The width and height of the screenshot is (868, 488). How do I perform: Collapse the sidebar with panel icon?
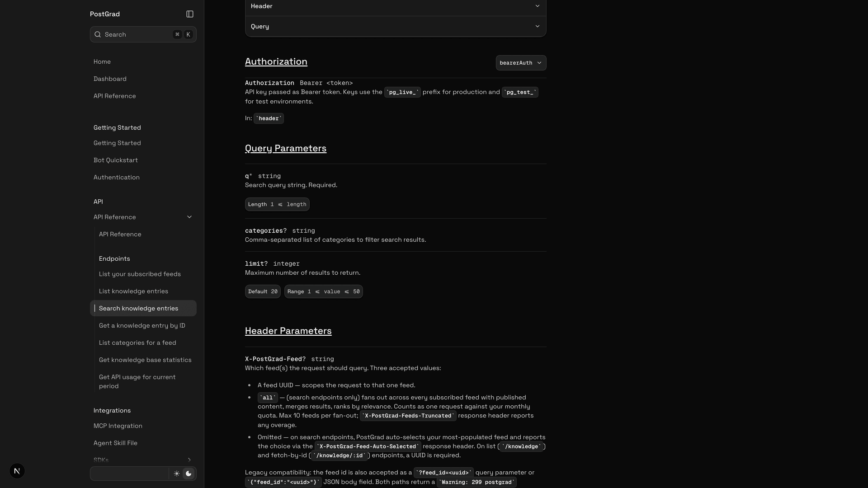click(190, 14)
